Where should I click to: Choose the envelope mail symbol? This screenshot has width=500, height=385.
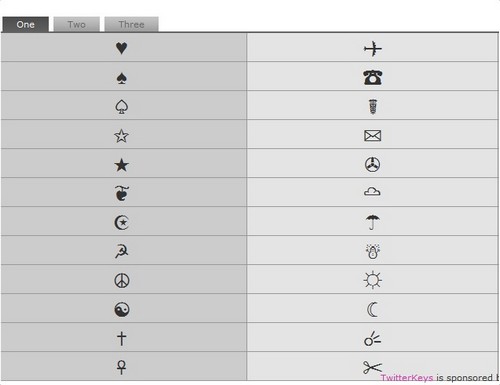coord(372,136)
